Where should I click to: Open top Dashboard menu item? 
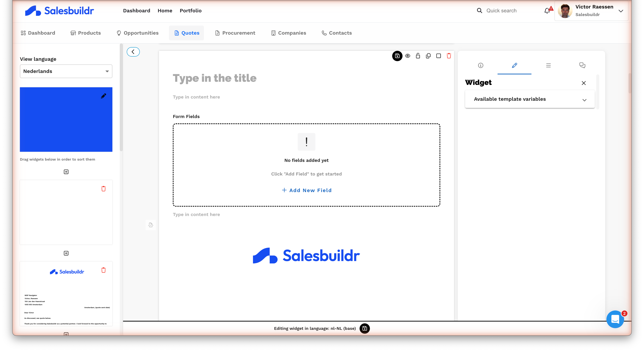pyautogui.click(x=136, y=10)
